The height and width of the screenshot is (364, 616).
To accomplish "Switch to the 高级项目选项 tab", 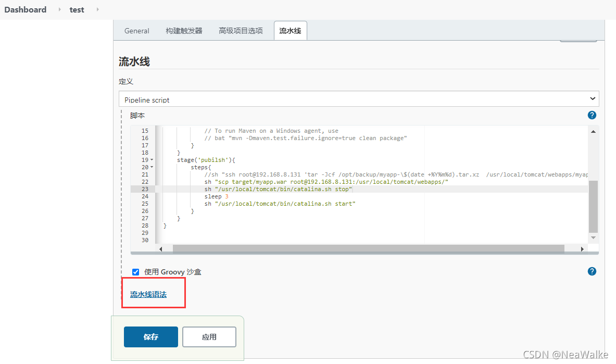I will pos(241,31).
